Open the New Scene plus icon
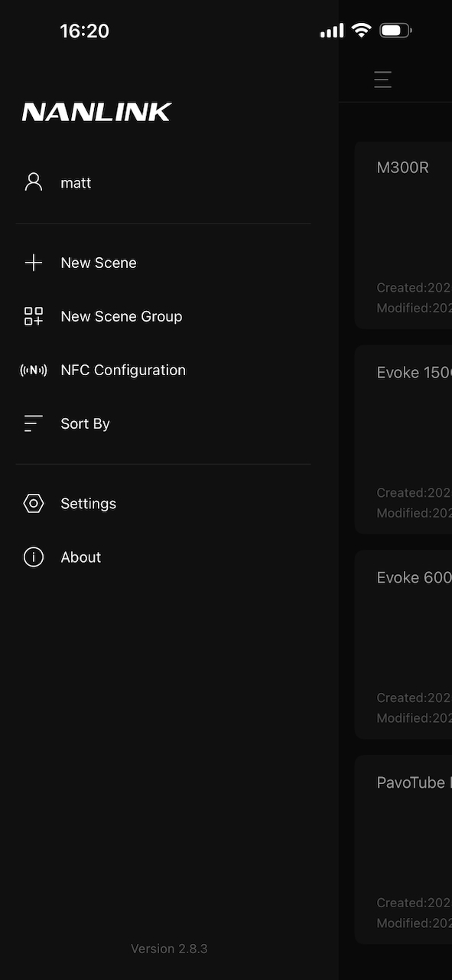 (34, 263)
